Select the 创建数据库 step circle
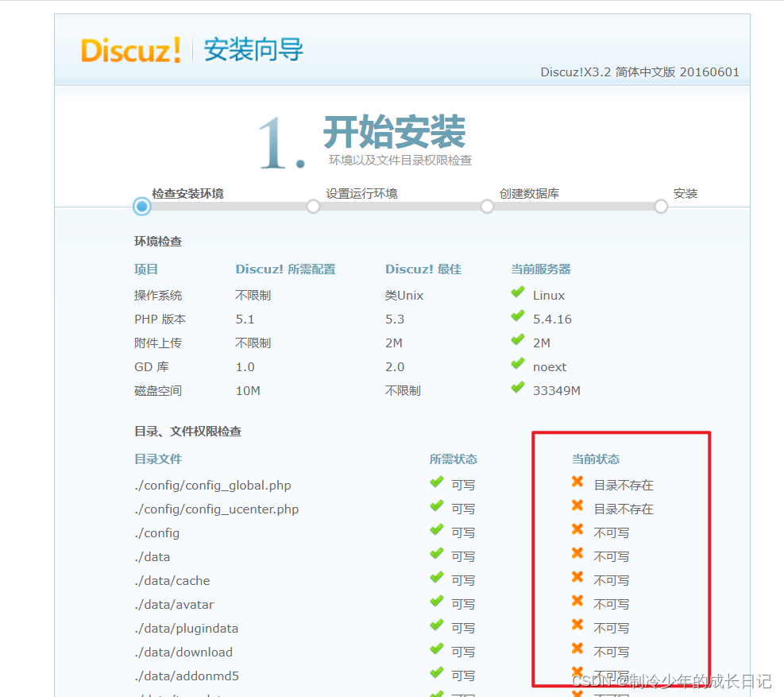784x697 pixels. click(x=487, y=206)
